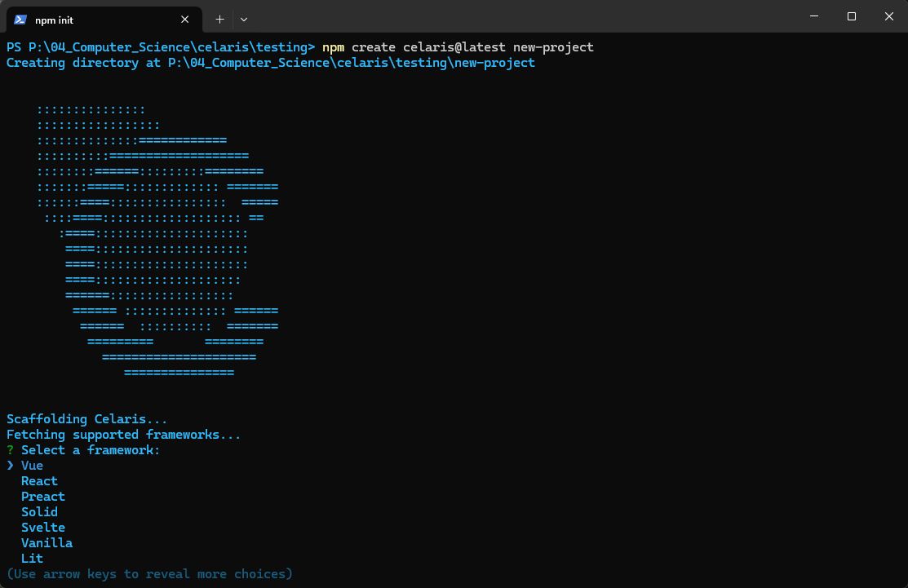The image size is (908, 588).
Task: Select the Solid framework option
Action: point(38,511)
